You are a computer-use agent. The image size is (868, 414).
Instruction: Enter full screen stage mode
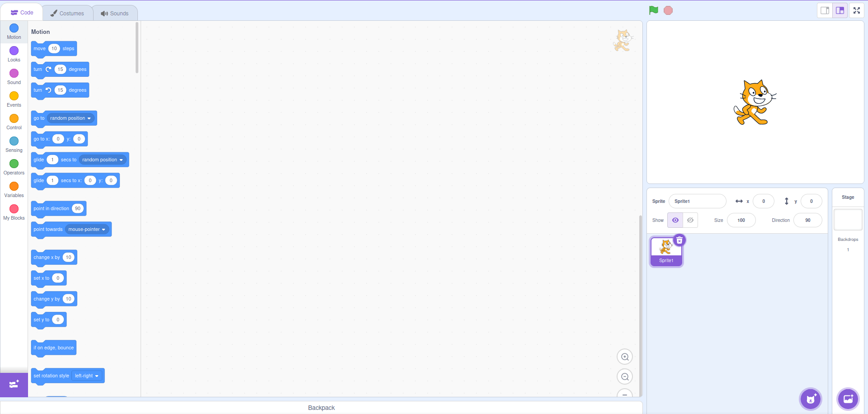pyautogui.click(x=857, y=10)
